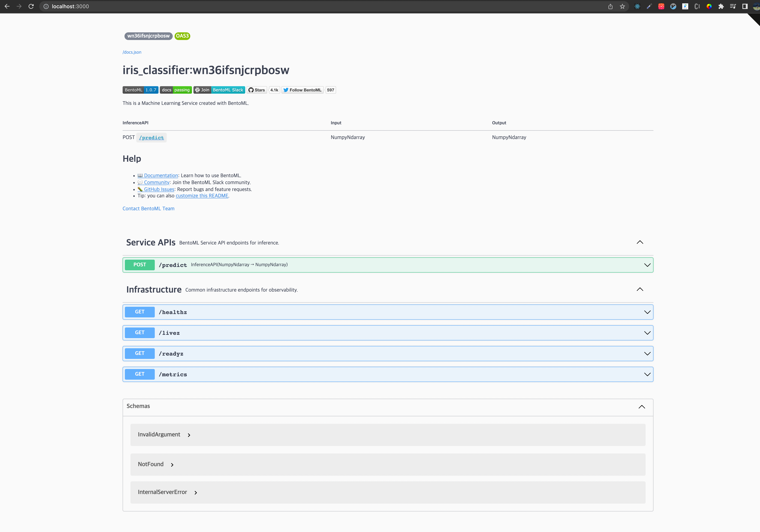Click the docs passing badge
This screenshot has height=532, width=760.
pyautogui.click(x=176, y=90)
